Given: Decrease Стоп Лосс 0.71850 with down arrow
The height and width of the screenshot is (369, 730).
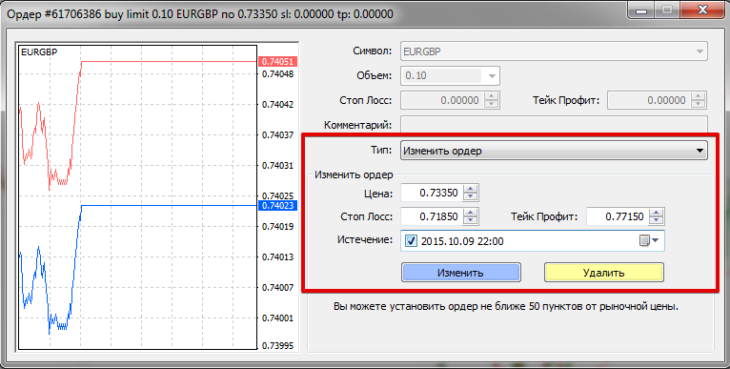Looking at the screenshot, I should point(471,221).
